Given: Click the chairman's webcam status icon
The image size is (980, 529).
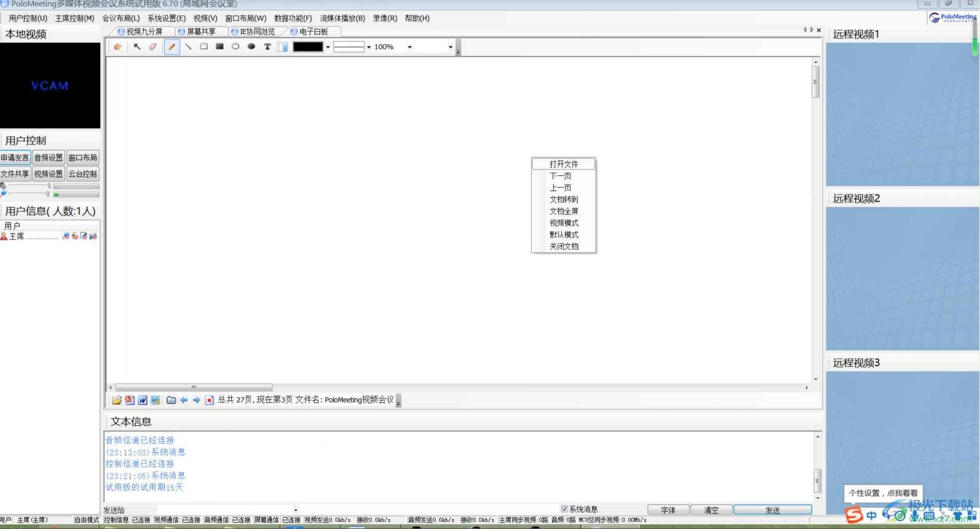Looking at the screenshot, I should point(75,236).
